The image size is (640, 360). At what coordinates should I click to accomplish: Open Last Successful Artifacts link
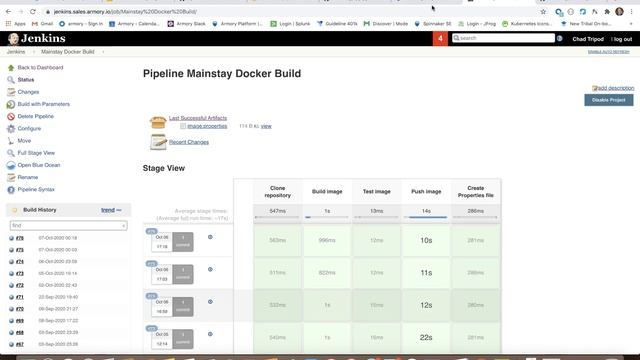[x=198, y=118]
